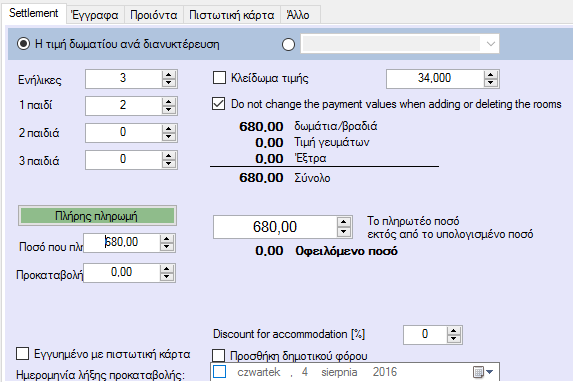Viewport: 573px width, 382px height.
Task: Expand the empty dropdown in the blue header
Action: click(x=491, y=44)
